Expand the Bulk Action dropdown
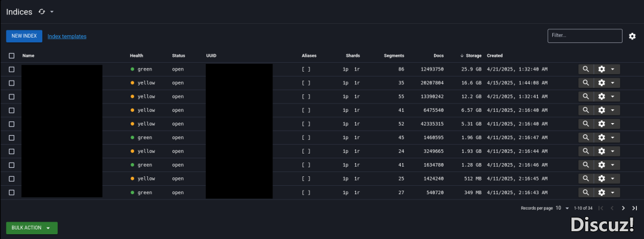 32,228
